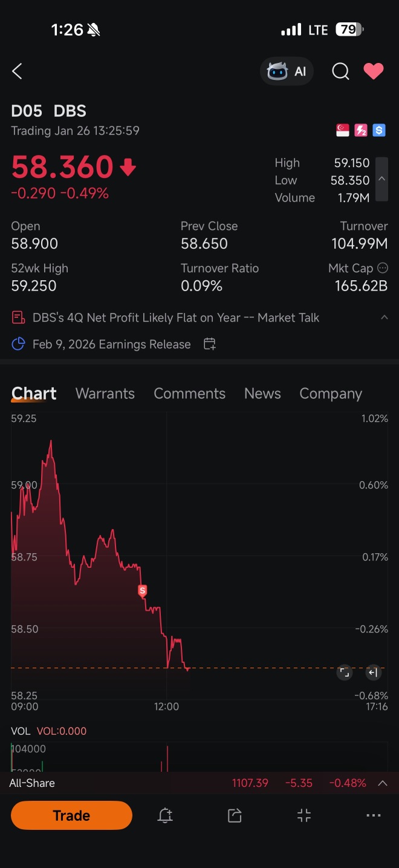The width and height of the screenshot is (399, 868).
Task: Tap the blue dollar badge icon
Action: (379, 130)
